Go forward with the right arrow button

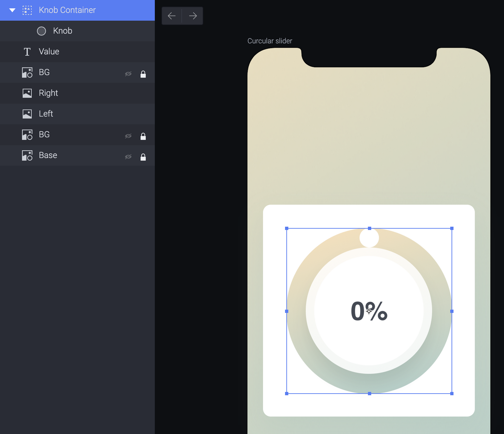[x=193, y=16]
